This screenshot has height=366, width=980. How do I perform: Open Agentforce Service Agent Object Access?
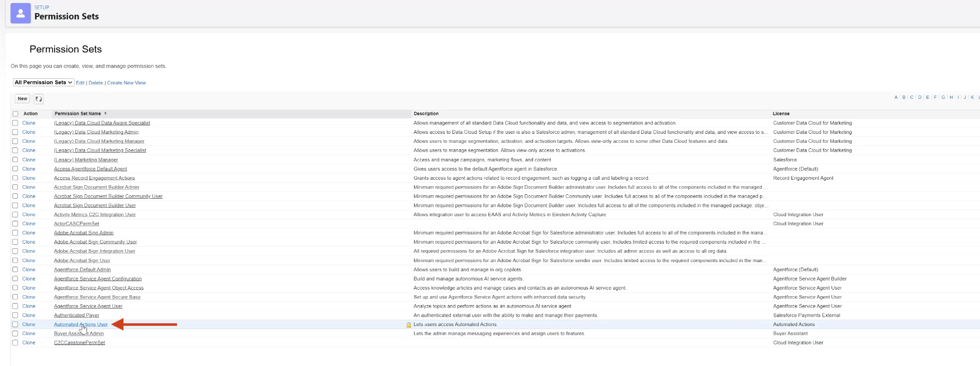point(99,288)
